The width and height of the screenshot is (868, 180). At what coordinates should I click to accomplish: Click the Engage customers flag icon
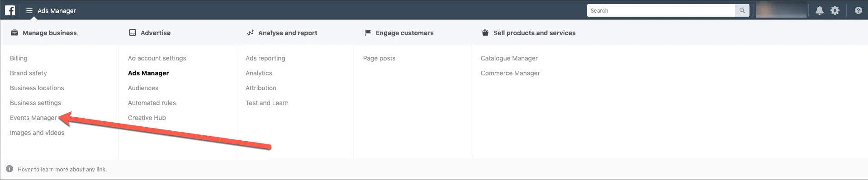368,32
